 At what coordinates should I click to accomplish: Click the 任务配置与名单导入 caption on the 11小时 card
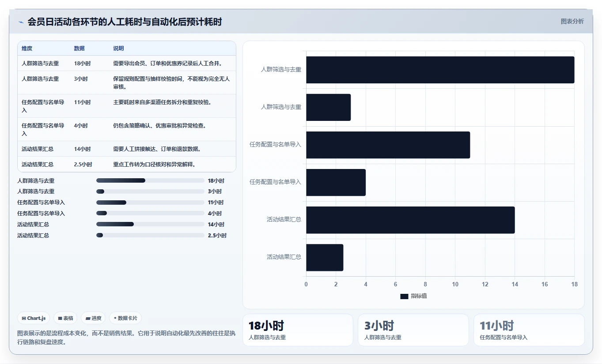504,338
